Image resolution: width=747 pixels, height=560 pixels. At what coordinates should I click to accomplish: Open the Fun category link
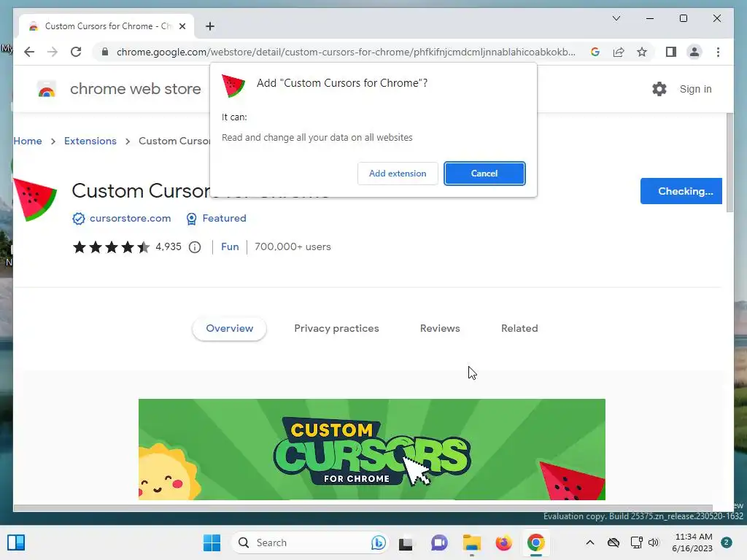tap(230, 246)
